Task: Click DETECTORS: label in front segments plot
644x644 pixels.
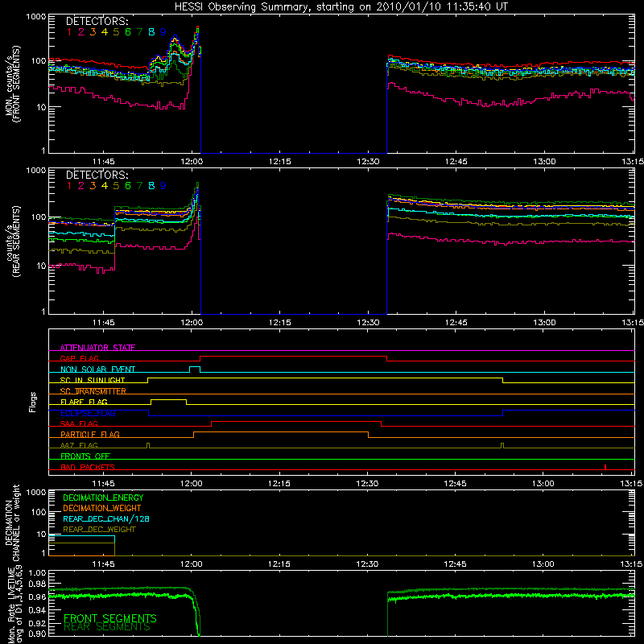Action: (x=97, y=21)
